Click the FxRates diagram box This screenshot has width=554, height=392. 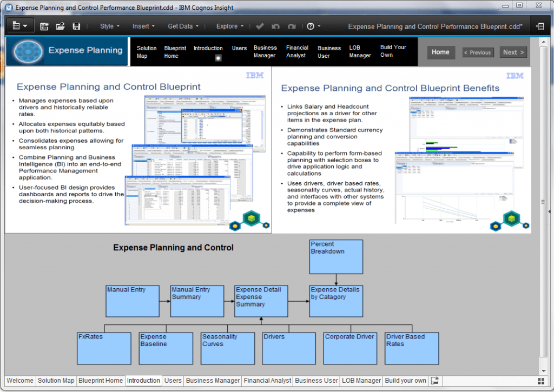pos(104,348)
